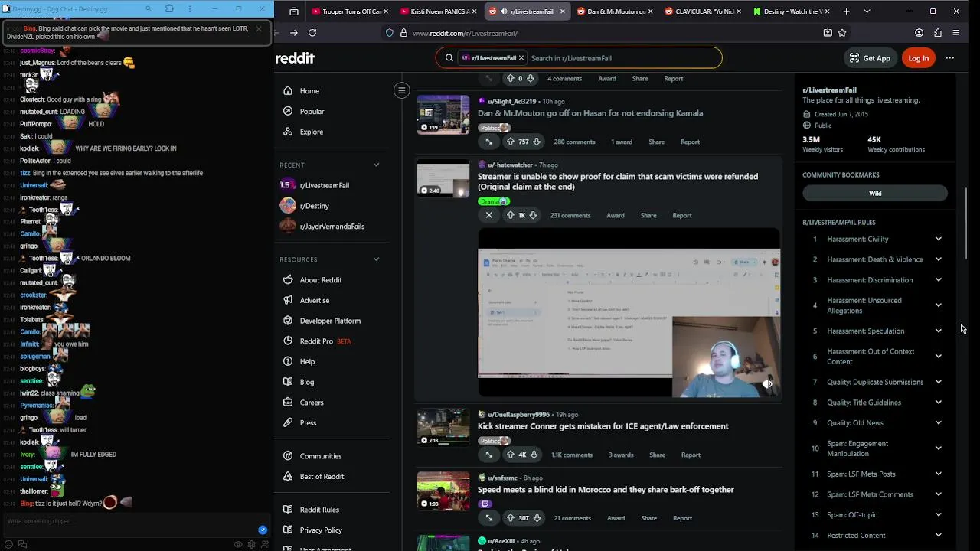
Task: Open the browser account profile icon
Action: (x=919, y=33)
